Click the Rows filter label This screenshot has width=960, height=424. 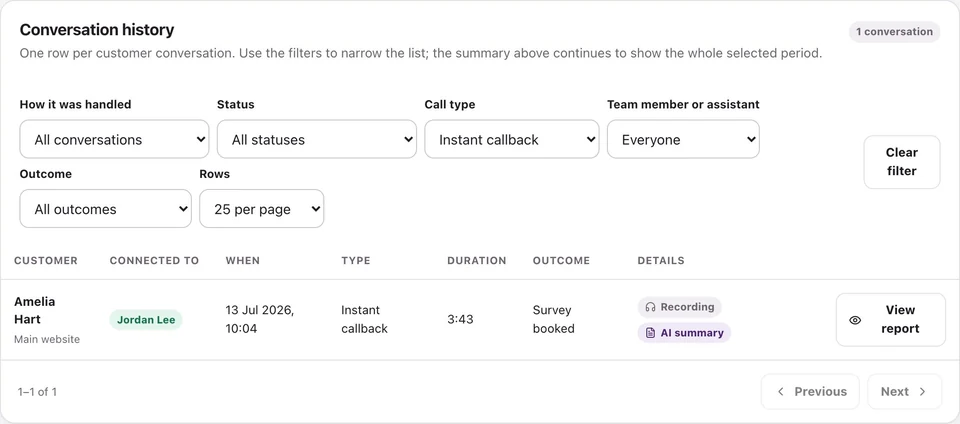tap(215, 174)
